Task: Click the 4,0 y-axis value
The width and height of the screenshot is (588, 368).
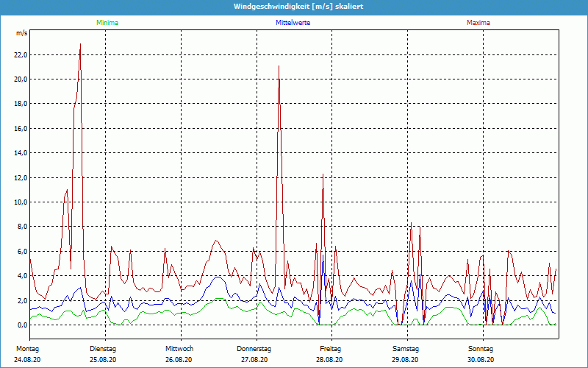Action: pyautogui.click(x=23, y=275)
